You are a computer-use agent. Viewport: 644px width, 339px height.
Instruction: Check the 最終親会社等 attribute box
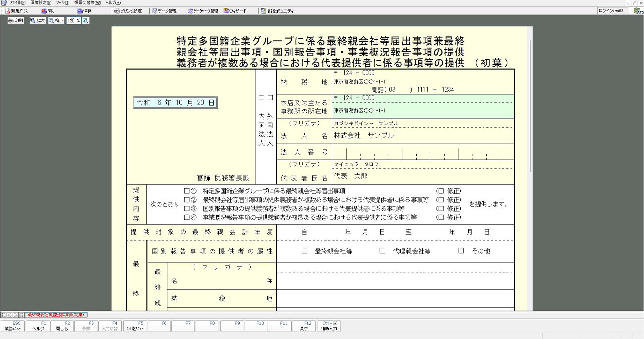click(305, 251)
